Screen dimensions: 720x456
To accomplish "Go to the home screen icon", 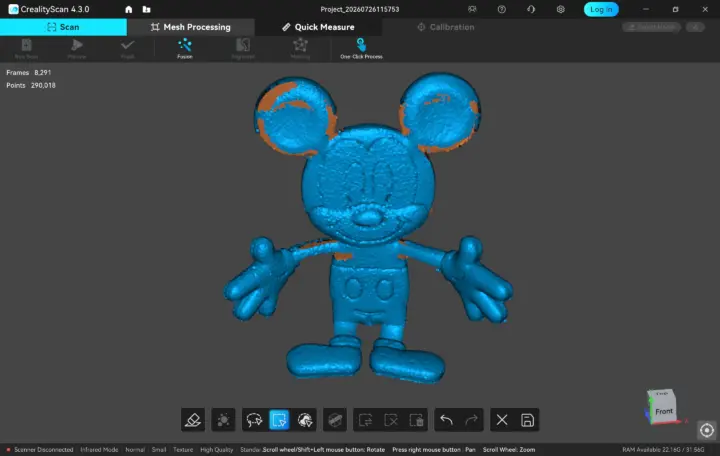I will coord(129,9).
